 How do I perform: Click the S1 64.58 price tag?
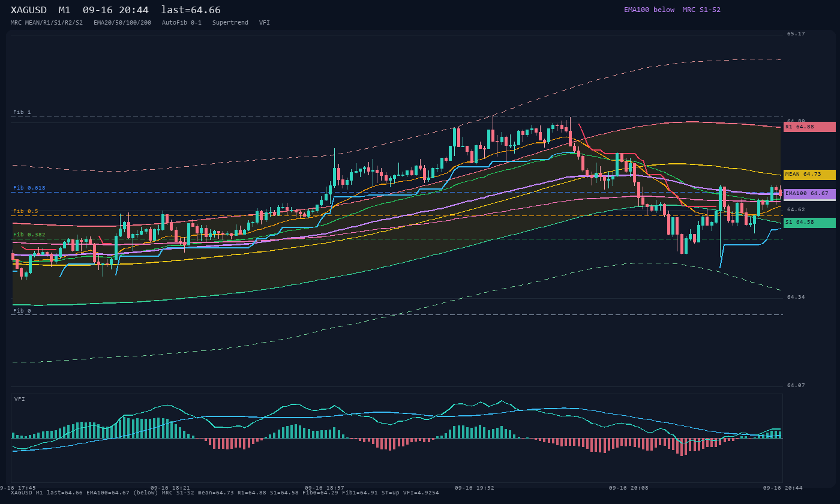point(809,223)
